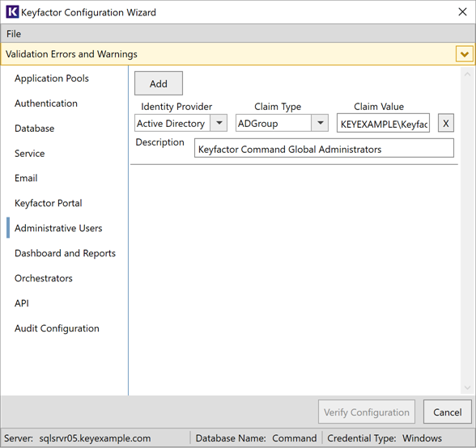Select the Service section
This screenshot has height=448, width=476.
click(x=29, y=154)
